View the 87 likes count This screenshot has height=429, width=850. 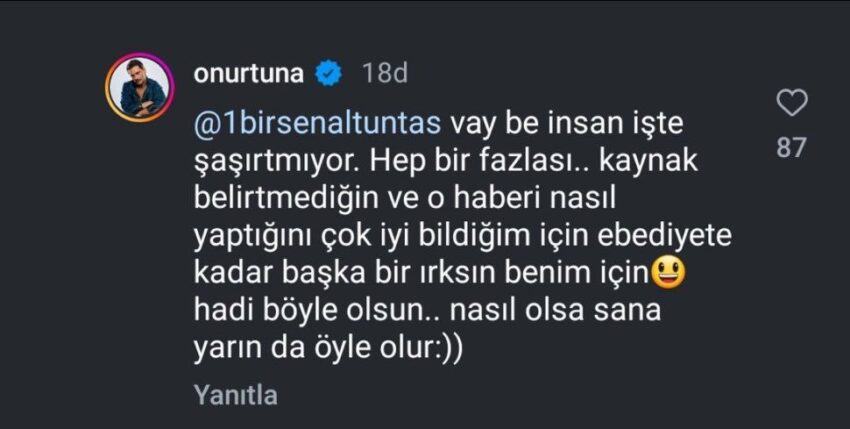792,147
